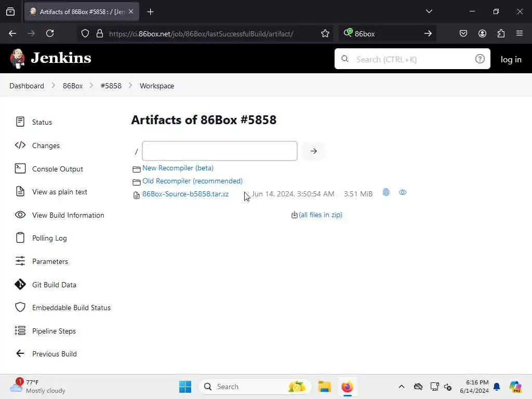Open the search help question mark icon
Image resolution: width=532 pixels, height=399 pixels.
[x=480, y=59]
